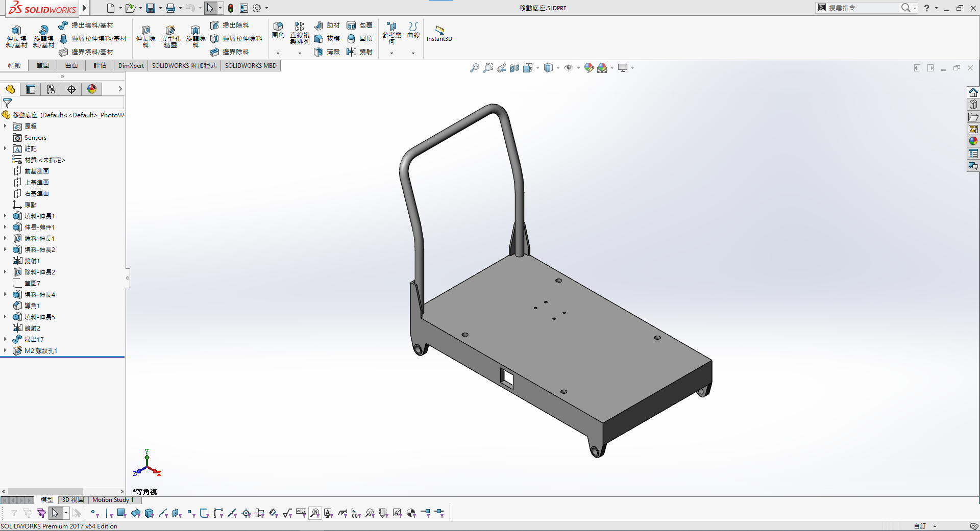This screenshot has width=980, height=531.
Task: Toggle Instant3D mode
Action: (x=439, y=33)
